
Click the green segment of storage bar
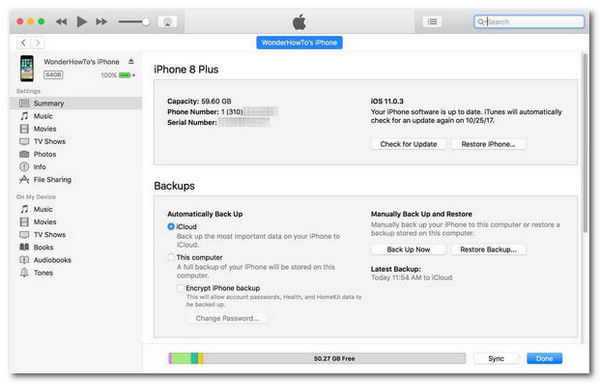(181, 358)
